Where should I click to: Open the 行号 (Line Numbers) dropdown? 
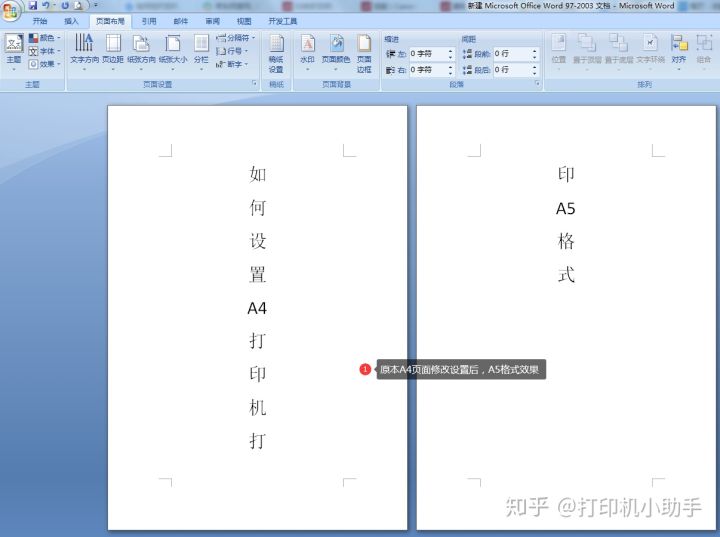pos(232,51)
